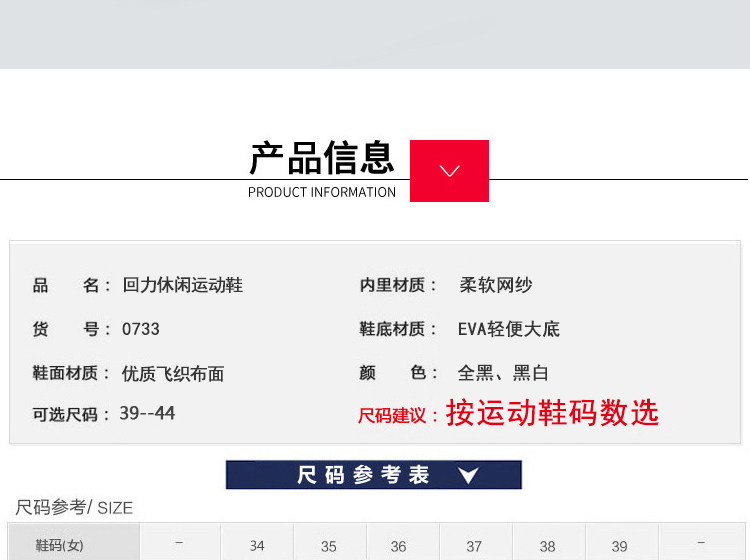Click size 39 in the size table
Screen dimensions: 750x560
point(619,546)
